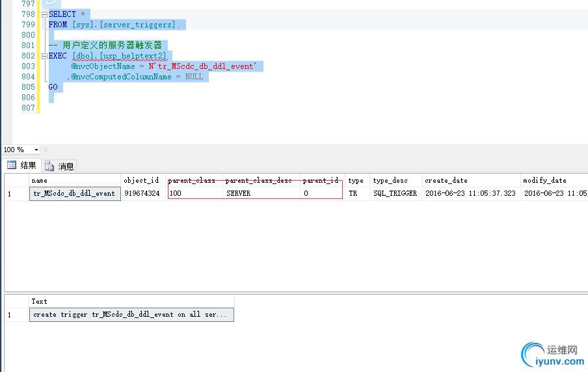Select the SQL_TRIGGER type_desc cell
Screen dimensions: 588x372
point(395,194)
